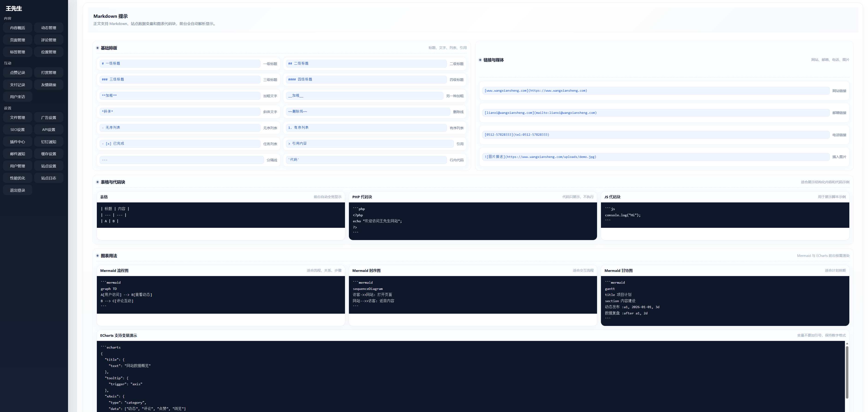This screenshot has height=412, width=868.
Task: Open 广告设置
Action: pos(48,117)
